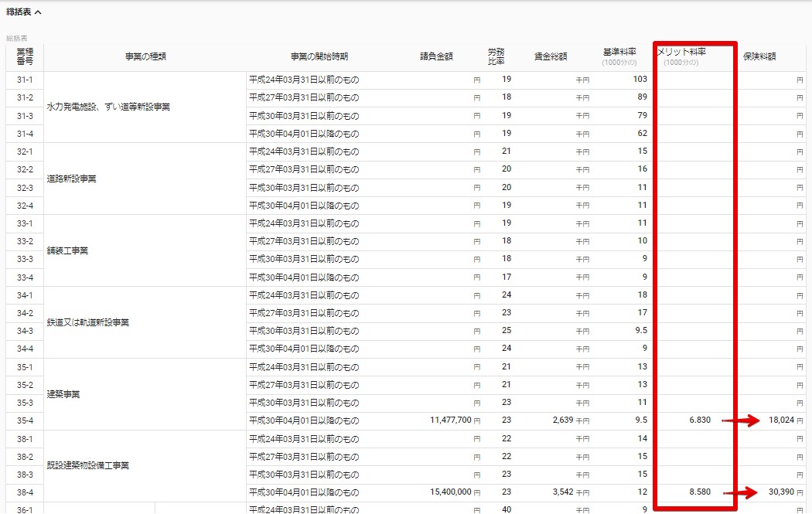Click row number 33-2
The image size is (812, 514).
pyautogui.click(x=25, y=241)
